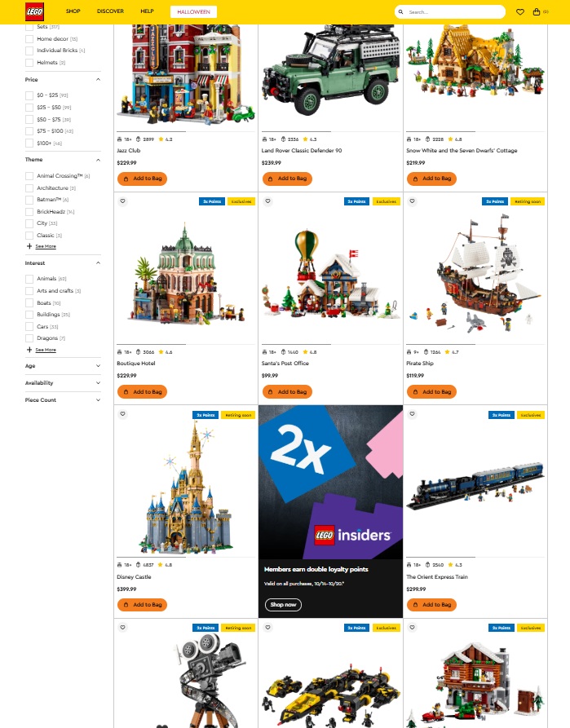
Task: Check the Dragons interest filter
Action: tap(29, 338)
